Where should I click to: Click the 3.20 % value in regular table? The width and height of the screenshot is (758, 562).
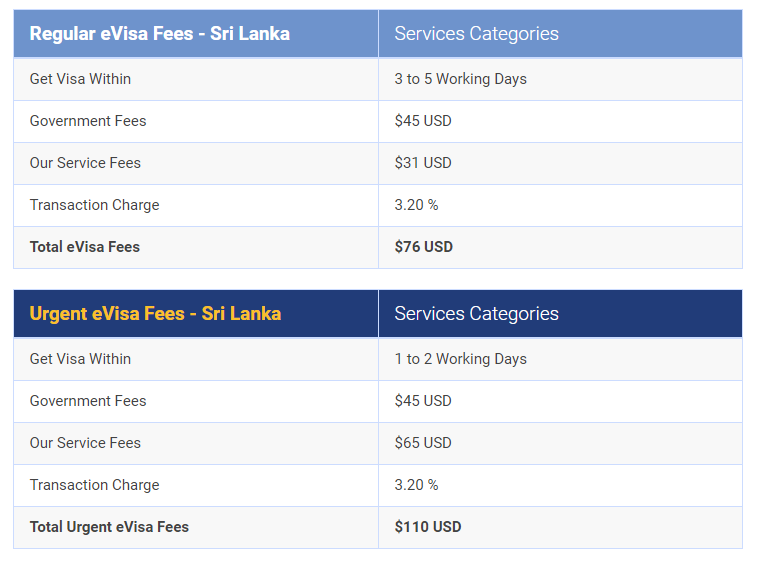pyautogui.click(x=416, y=205)
